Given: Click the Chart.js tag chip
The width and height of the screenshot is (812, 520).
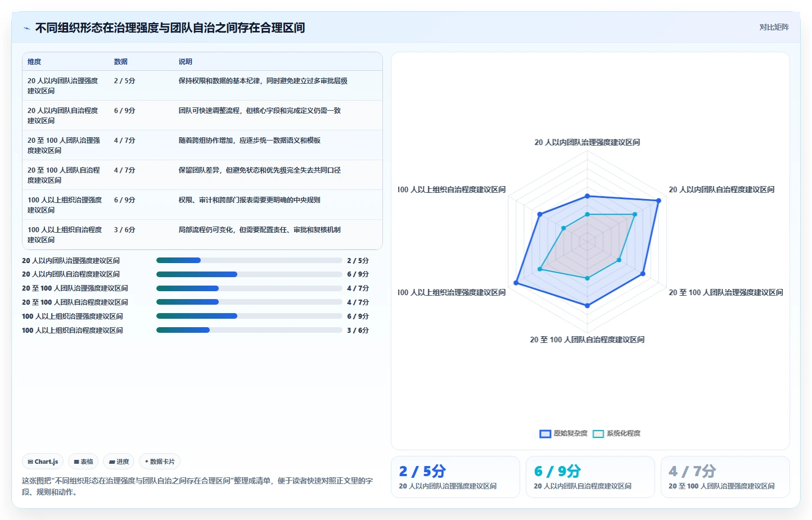Looking at the screenshot, I should pyautogui.click(x=43, y=462).
